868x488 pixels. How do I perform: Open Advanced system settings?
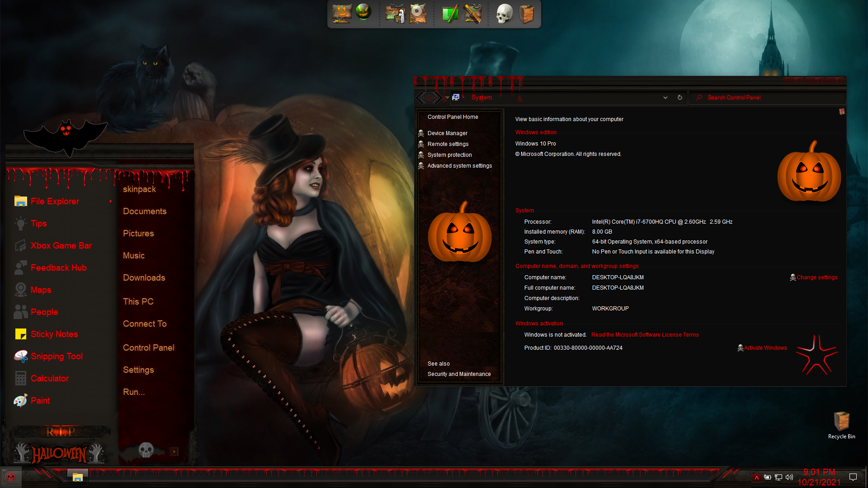[459, 166]
